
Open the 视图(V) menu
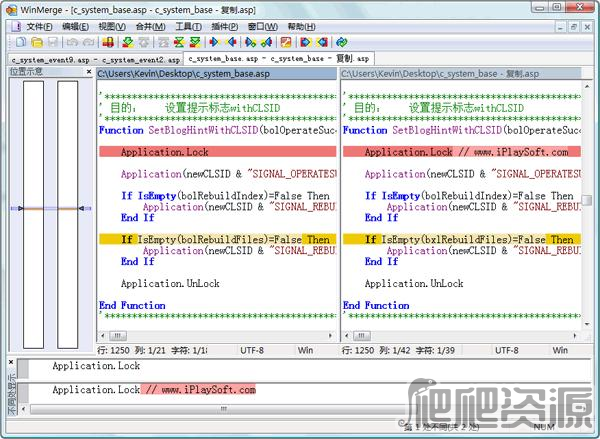tap(112, 26)
